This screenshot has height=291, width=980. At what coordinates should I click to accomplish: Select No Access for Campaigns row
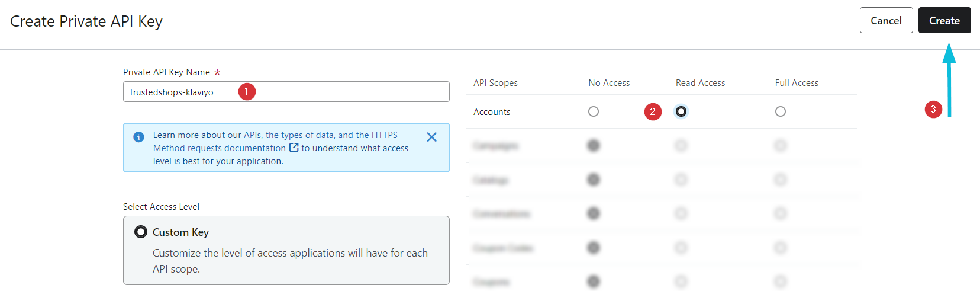coord(594,145)
